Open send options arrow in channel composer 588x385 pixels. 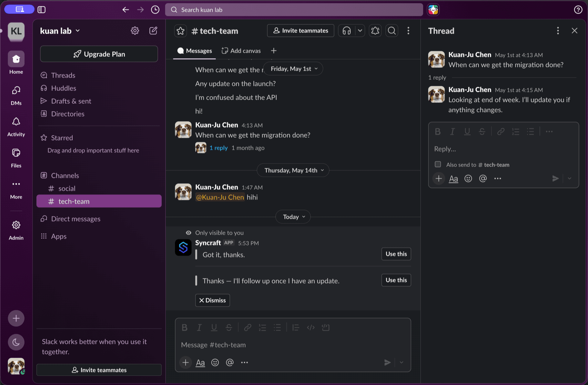coord(401,363)
